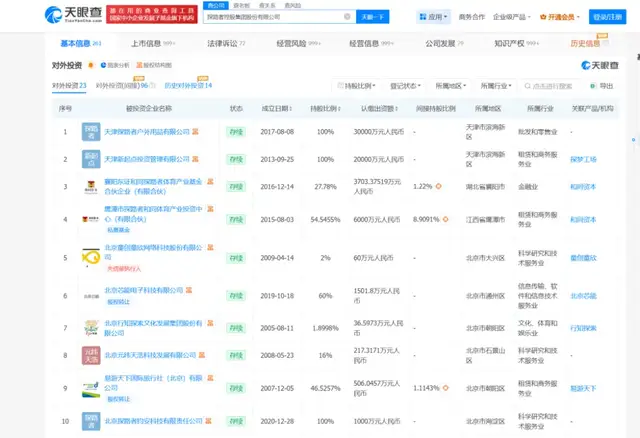Click the 存续 status badge in row 1

(236, 132)
